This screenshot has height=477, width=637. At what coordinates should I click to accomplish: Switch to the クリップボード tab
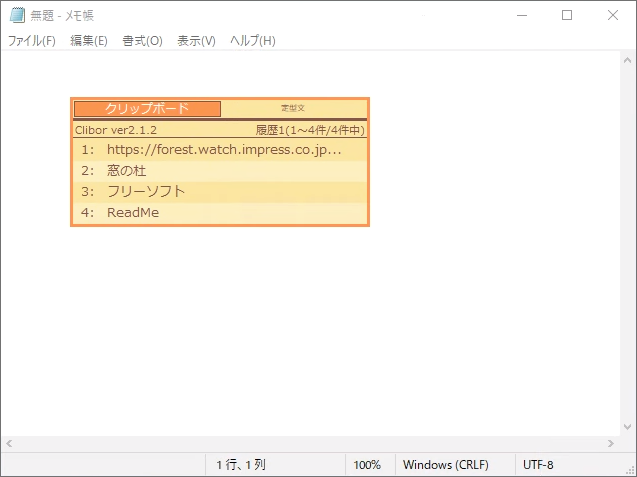click(147, 108)
